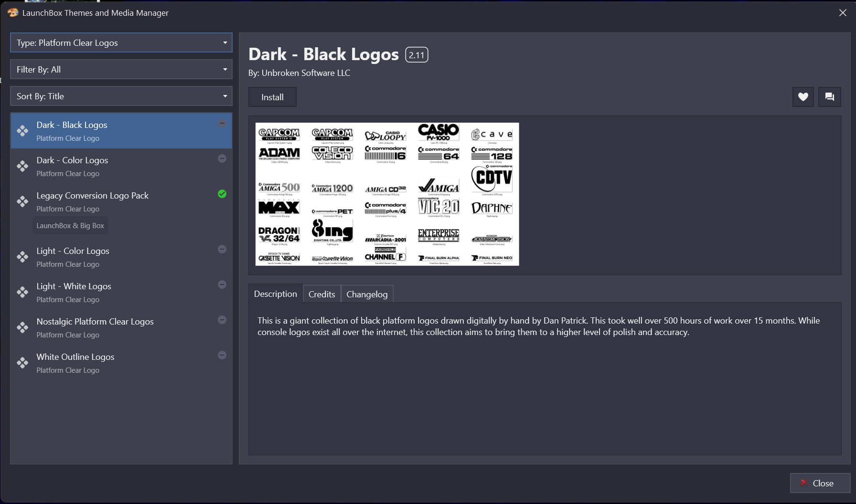Switch to the Changelog tab
This screenshot has width=856, height=504.
367,294
